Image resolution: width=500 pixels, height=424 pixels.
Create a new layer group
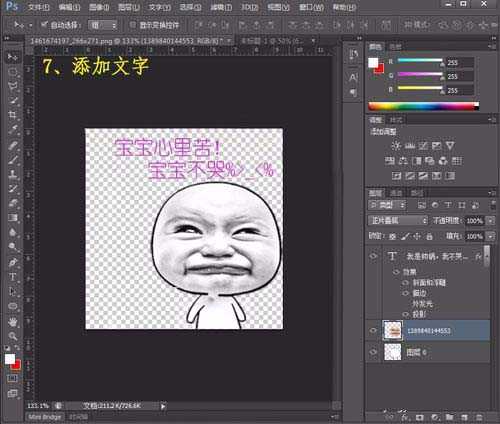(449, 417)
